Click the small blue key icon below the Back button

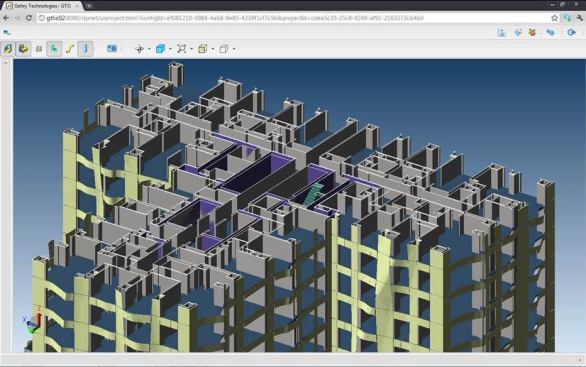point(7,33)
